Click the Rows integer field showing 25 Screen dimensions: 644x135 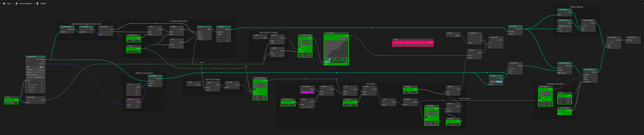click(133, 52)
